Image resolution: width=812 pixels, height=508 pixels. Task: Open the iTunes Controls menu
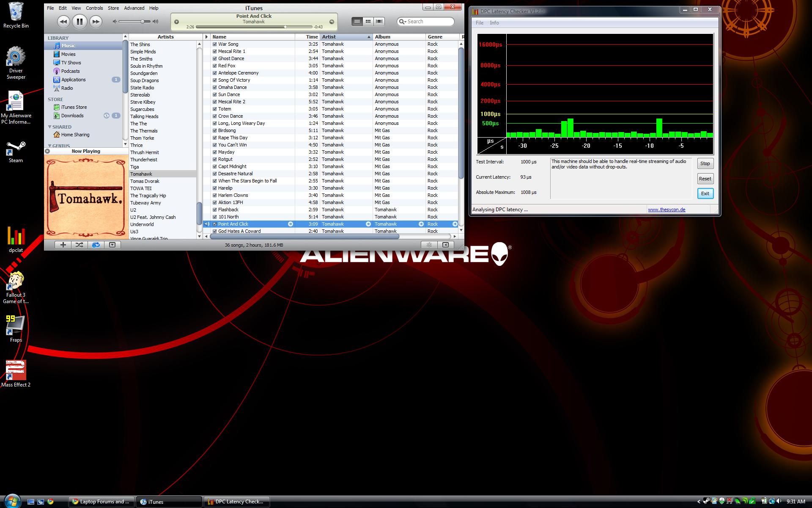(94, 8)
